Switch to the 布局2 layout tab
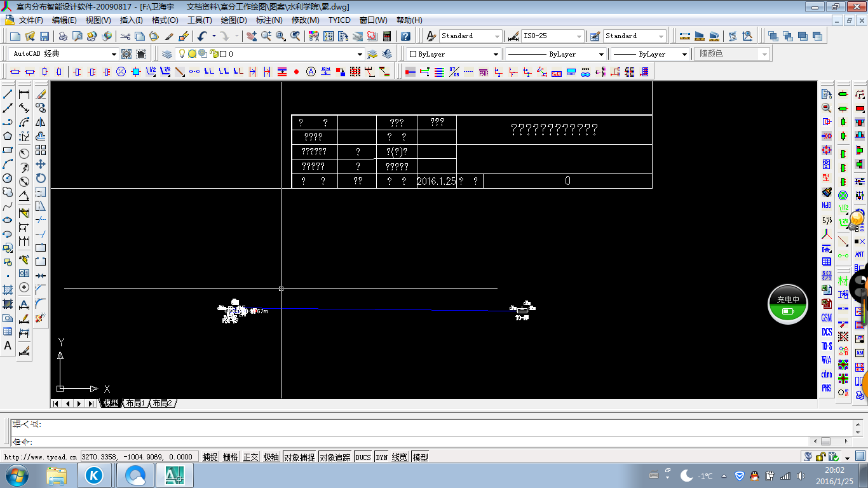The image size is (868, 488). [x=162, y=403]
